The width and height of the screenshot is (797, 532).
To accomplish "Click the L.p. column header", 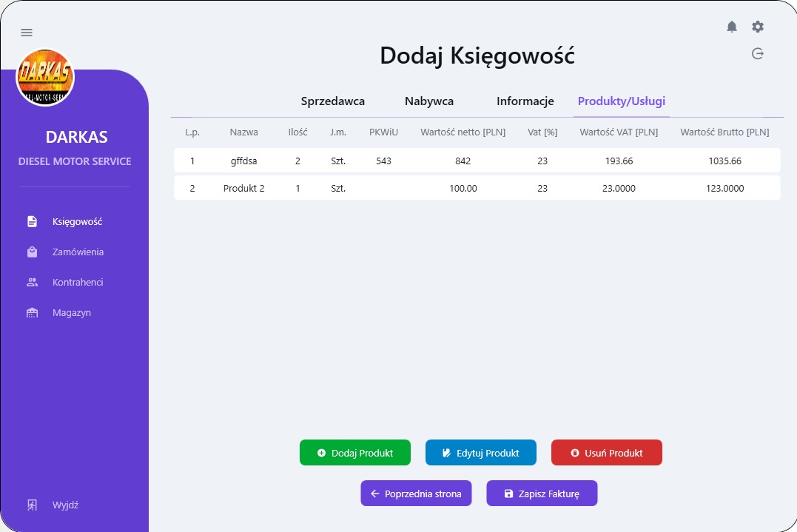I will 192,132.
